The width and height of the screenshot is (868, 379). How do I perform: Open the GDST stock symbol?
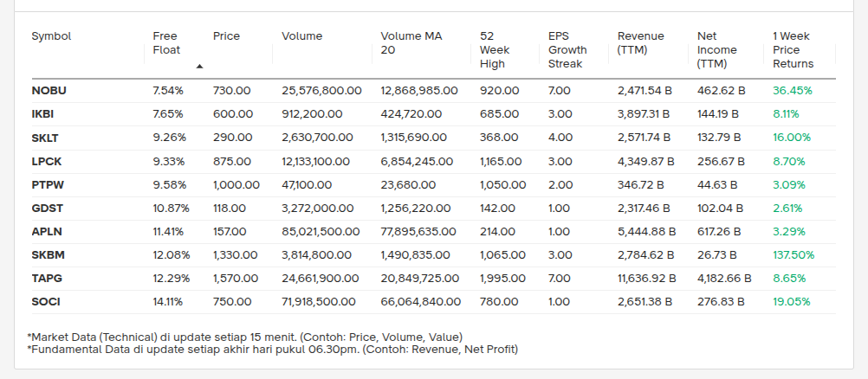pos(47,208)
